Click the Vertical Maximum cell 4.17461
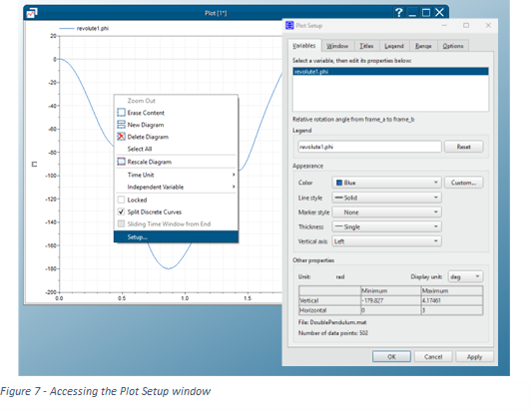The image size is (532, 412). [451, 301]
